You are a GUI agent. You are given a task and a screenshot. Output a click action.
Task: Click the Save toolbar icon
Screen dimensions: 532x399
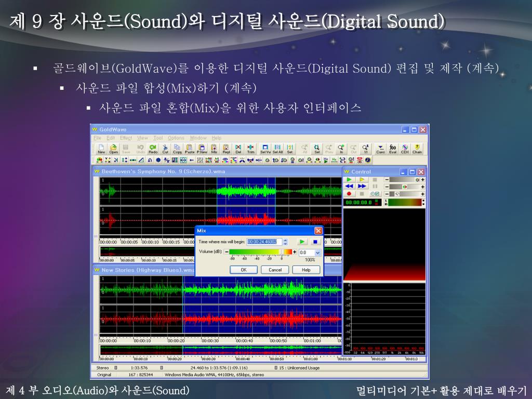tap(126, 149)
